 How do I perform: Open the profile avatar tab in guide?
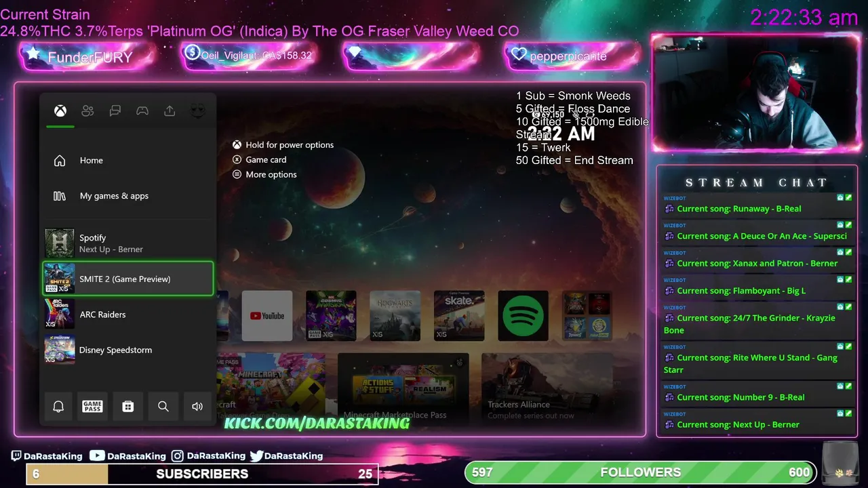tap(197, 111)
